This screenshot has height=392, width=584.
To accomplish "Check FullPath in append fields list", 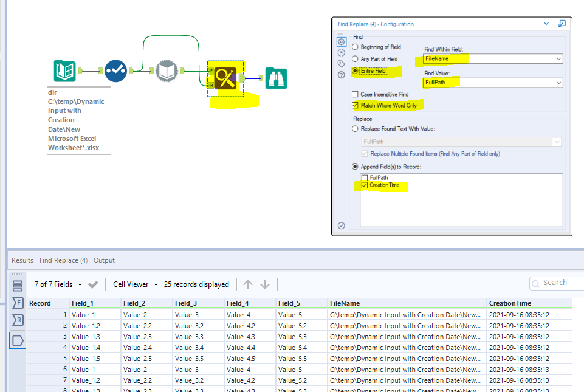I will pyautogui.click(x=365, y=177).
